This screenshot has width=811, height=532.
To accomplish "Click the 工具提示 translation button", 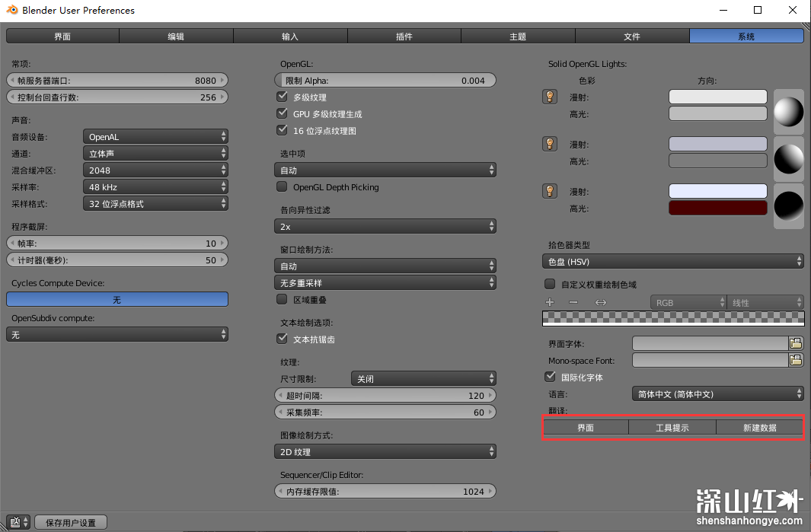I will [672, 428].
